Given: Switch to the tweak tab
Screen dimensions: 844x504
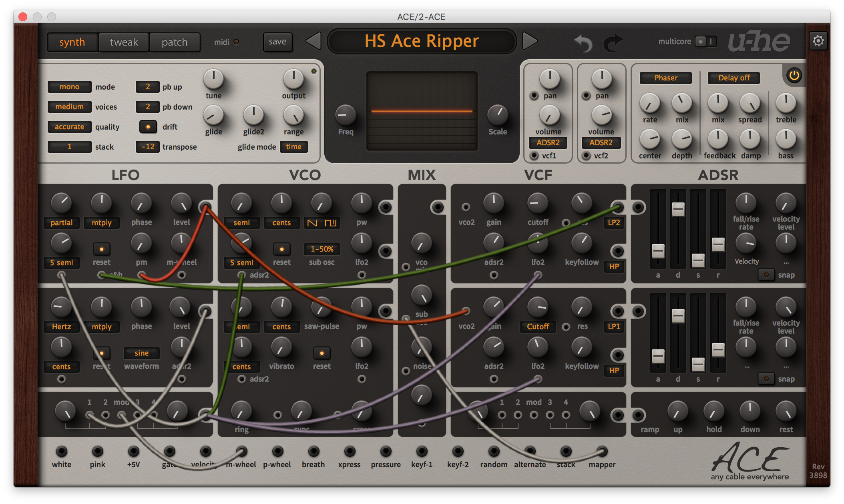Looking at the screenshot, I should (x=124, y=42).
